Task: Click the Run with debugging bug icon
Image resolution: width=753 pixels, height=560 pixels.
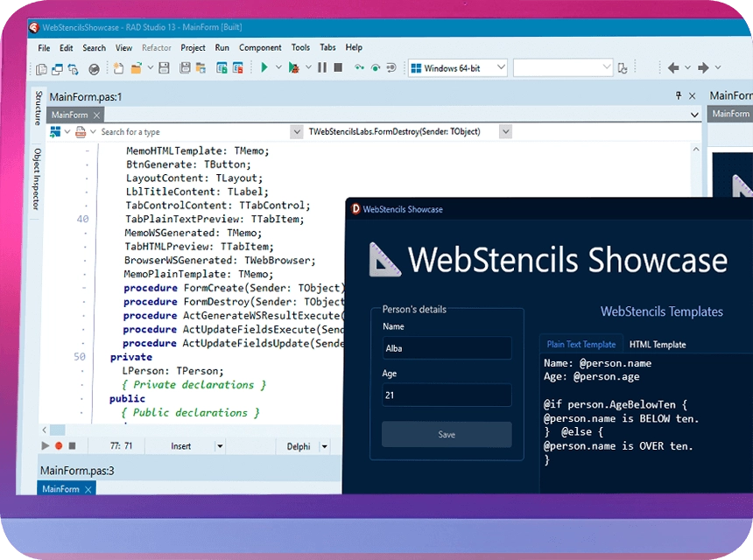Action: (x=294, y=67)
